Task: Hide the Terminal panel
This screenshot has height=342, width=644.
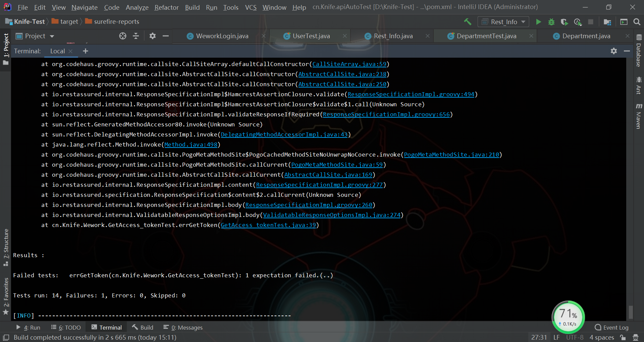Action: pos(627,51)
